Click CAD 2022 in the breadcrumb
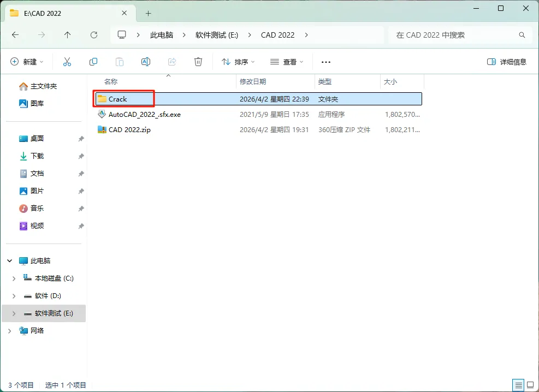This screenshot has height=392, width=539. click(278, 35)
